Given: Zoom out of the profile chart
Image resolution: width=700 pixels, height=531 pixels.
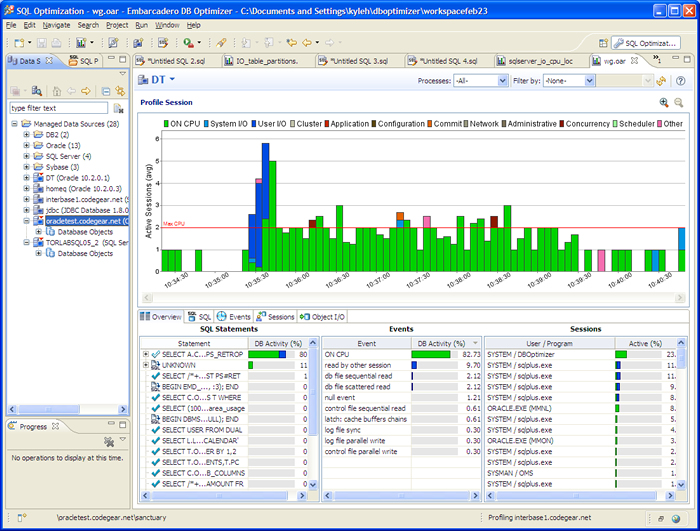Looking at the screenshot, I should point(679,103).
